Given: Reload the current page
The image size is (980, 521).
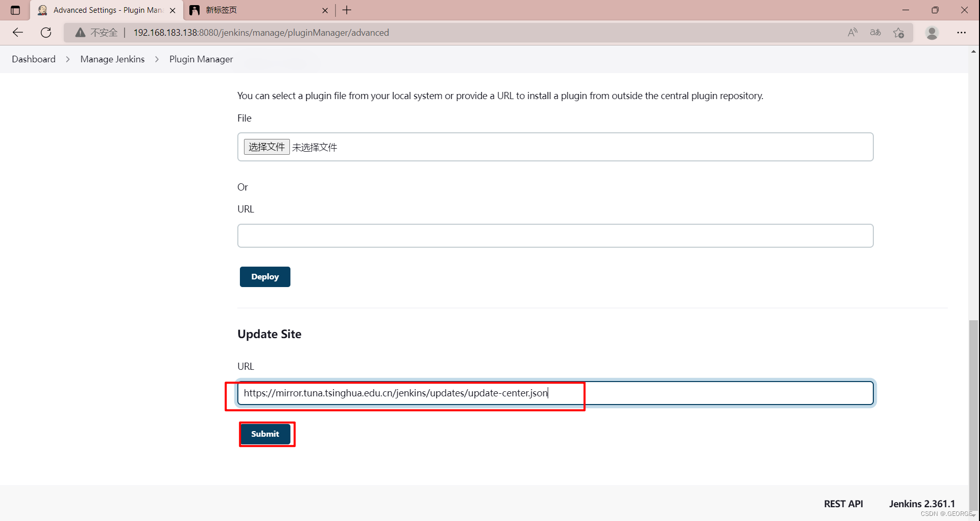Looking at the screenshot, I should (46, 33).
